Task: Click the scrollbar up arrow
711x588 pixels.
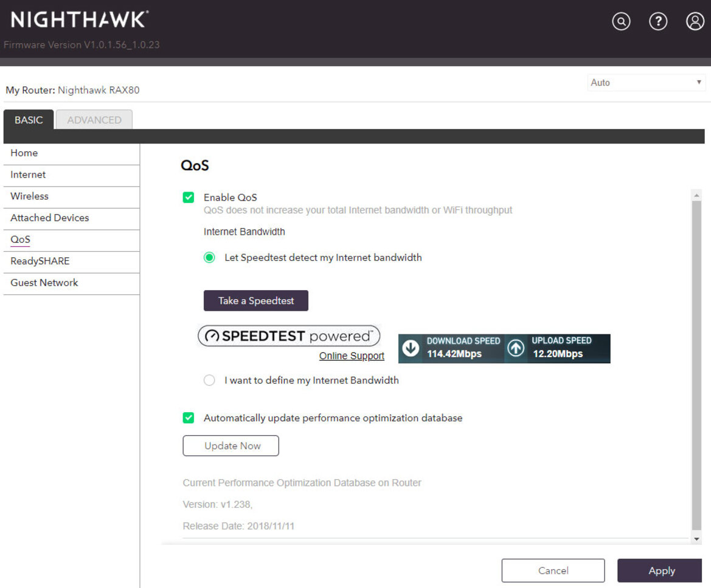Action: point(696,195)
